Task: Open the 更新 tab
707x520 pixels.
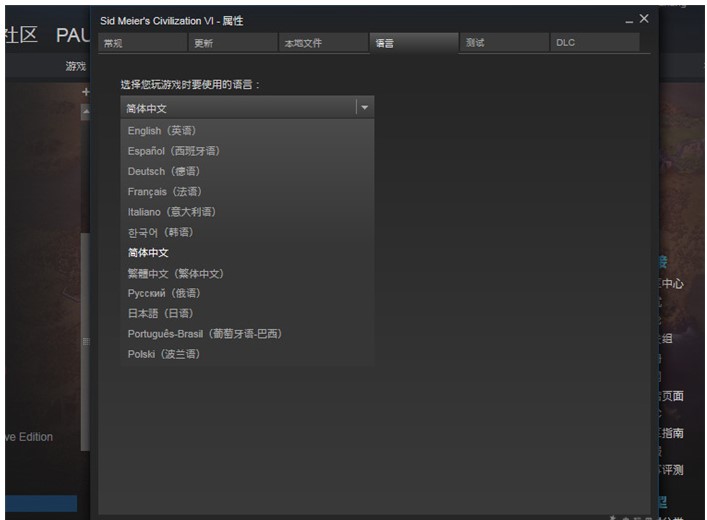Action: 231,43
